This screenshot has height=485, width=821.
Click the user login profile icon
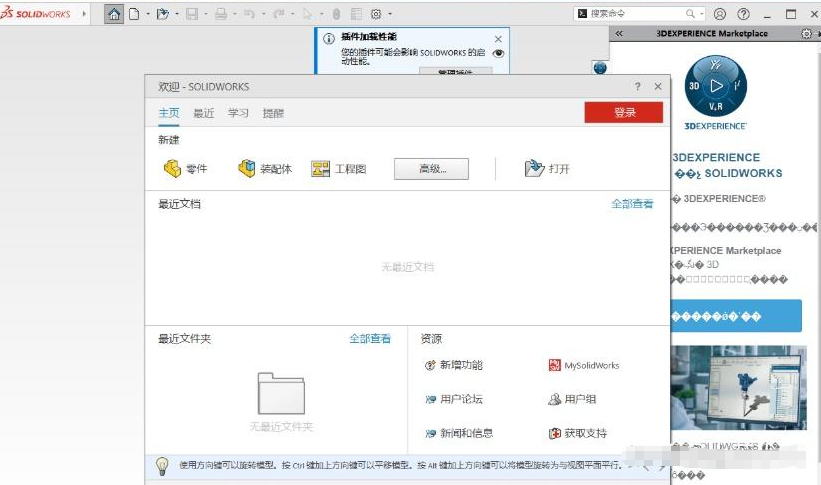point(720,14)
